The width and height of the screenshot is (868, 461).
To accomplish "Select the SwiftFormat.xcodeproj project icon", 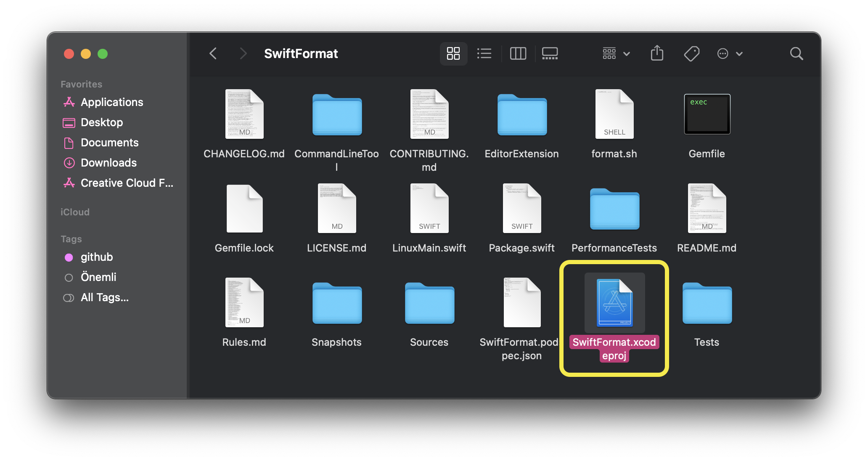I will pyautogui.click(x=614, y=302).
